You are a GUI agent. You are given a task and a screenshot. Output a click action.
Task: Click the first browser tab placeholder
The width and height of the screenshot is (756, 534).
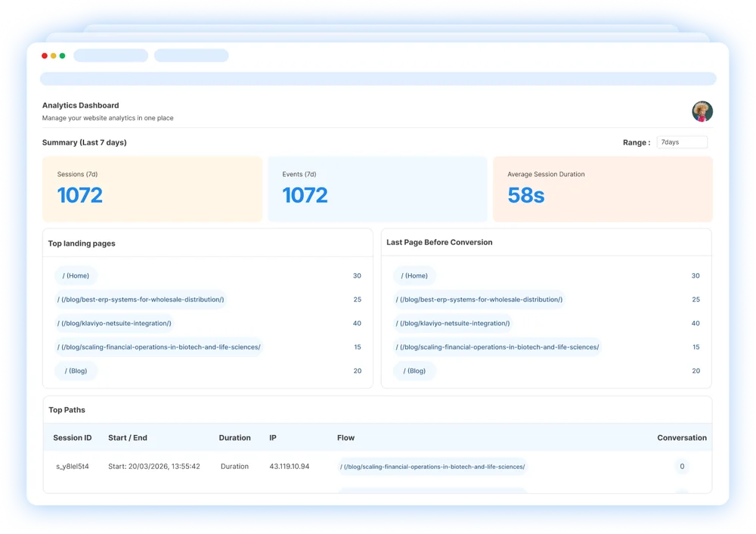pos(111,55)
